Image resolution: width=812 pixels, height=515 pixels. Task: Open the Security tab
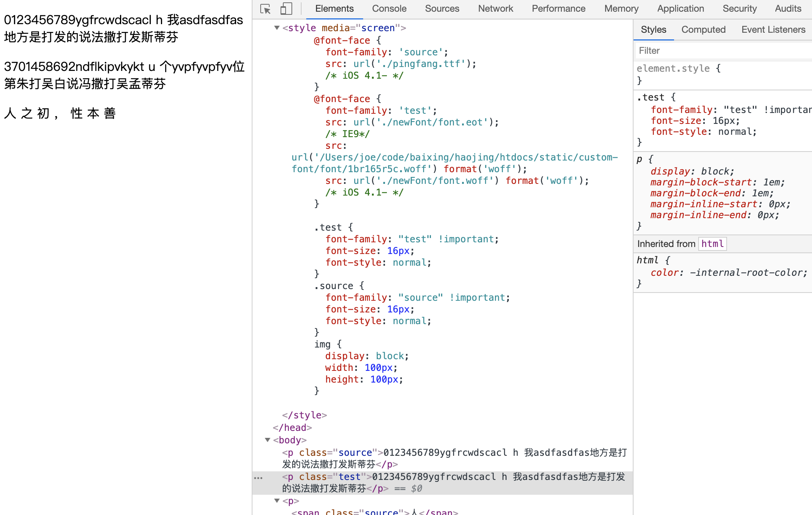(x=739, y=9)
